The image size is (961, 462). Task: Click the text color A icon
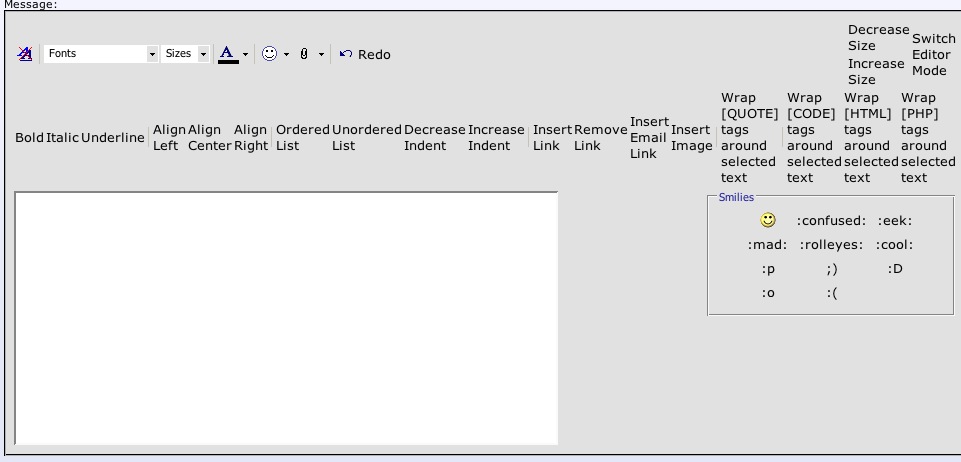[x=228, y=54]
